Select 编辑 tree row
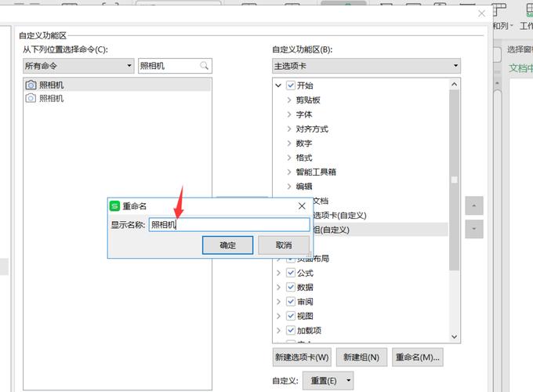Screen dimensions: 533x392 [304, 187]
